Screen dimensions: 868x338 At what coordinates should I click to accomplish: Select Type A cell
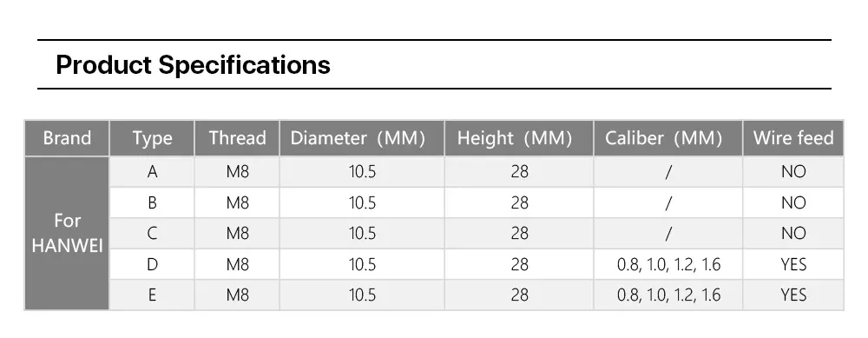(x=152, y=172)
